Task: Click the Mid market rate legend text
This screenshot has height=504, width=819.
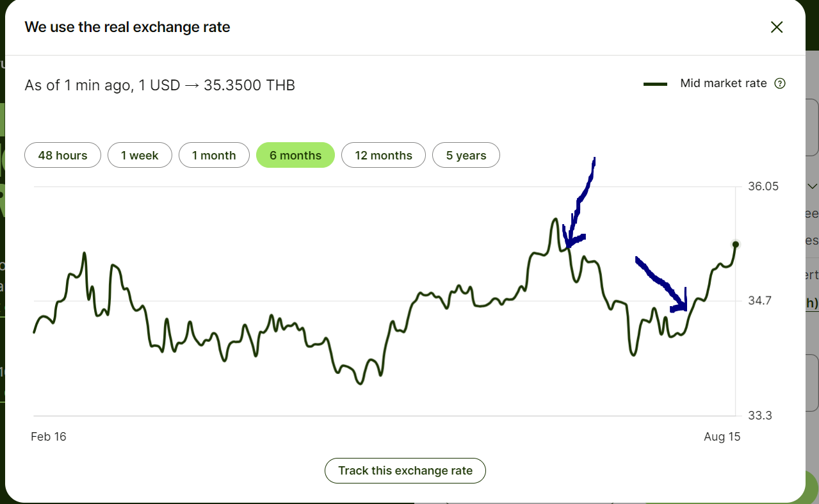Action: (x=724, y=83)
